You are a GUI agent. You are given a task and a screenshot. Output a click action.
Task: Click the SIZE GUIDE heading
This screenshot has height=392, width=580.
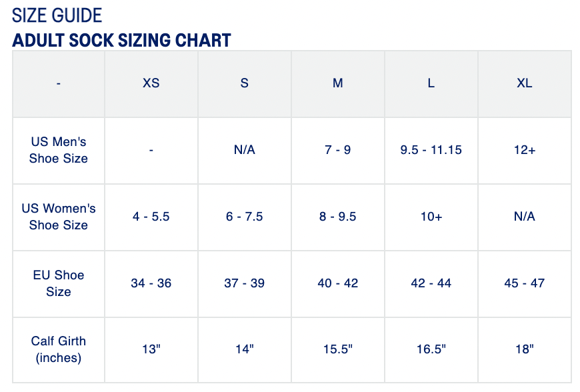pos(57,15)
